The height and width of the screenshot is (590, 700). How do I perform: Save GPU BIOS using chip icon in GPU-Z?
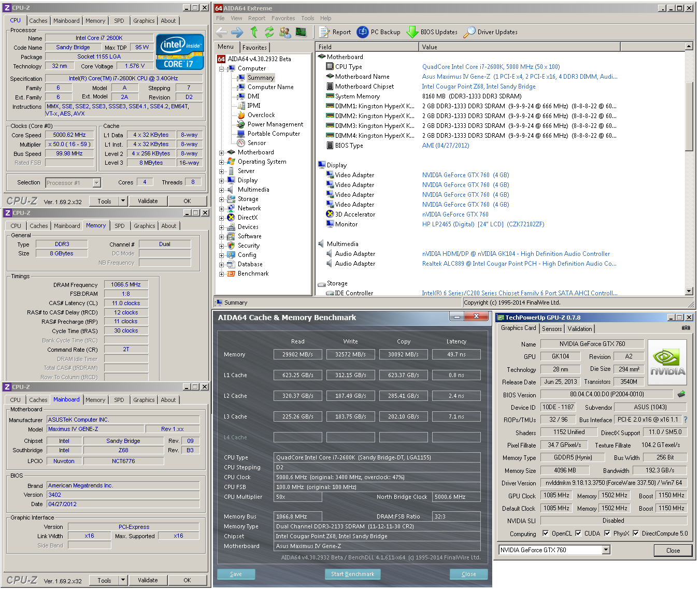pyautogui.click(x=681, y=394)
